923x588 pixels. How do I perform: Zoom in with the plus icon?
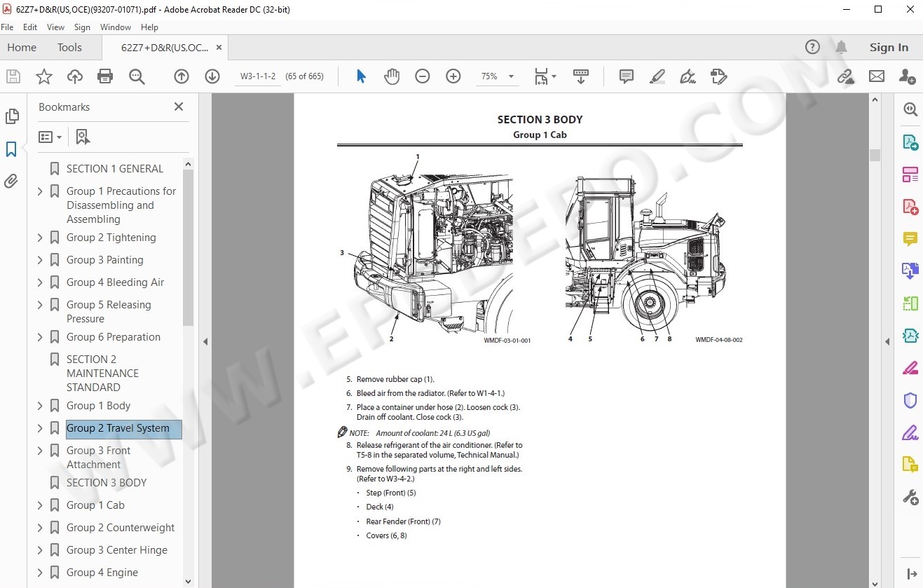(x=453, y=76)
